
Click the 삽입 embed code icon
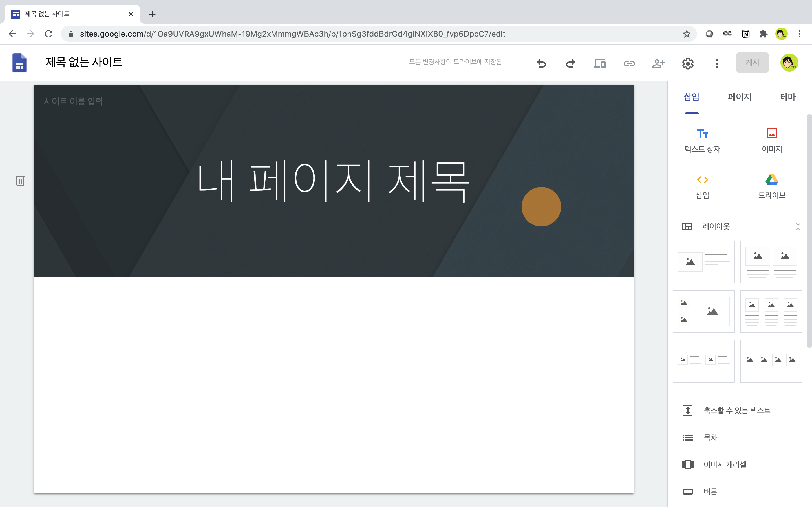[702, 186]
